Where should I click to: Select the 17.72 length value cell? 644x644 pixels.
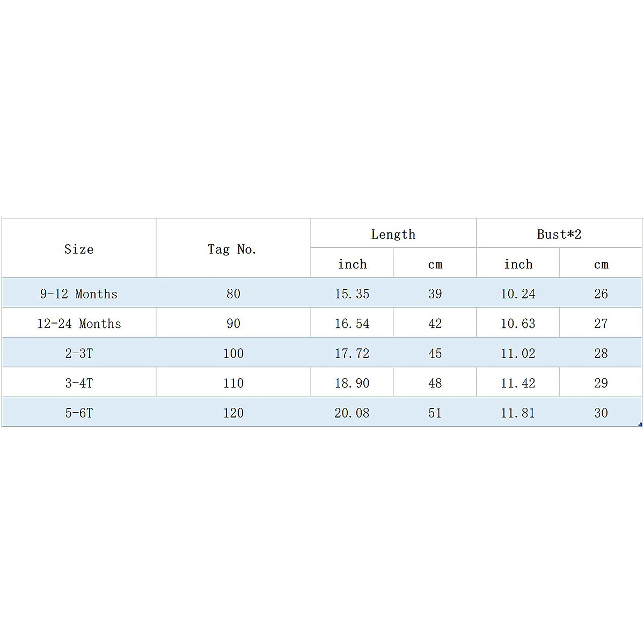(352, 353)
